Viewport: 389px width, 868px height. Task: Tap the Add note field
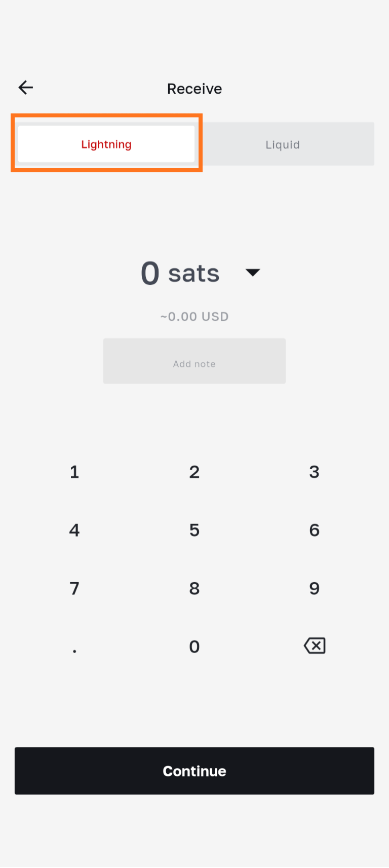coord(194,361)
